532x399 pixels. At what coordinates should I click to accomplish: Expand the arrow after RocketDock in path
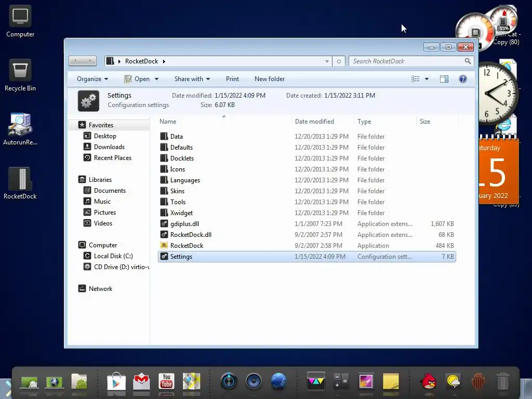pyautogui.click(x=164, y=61)
